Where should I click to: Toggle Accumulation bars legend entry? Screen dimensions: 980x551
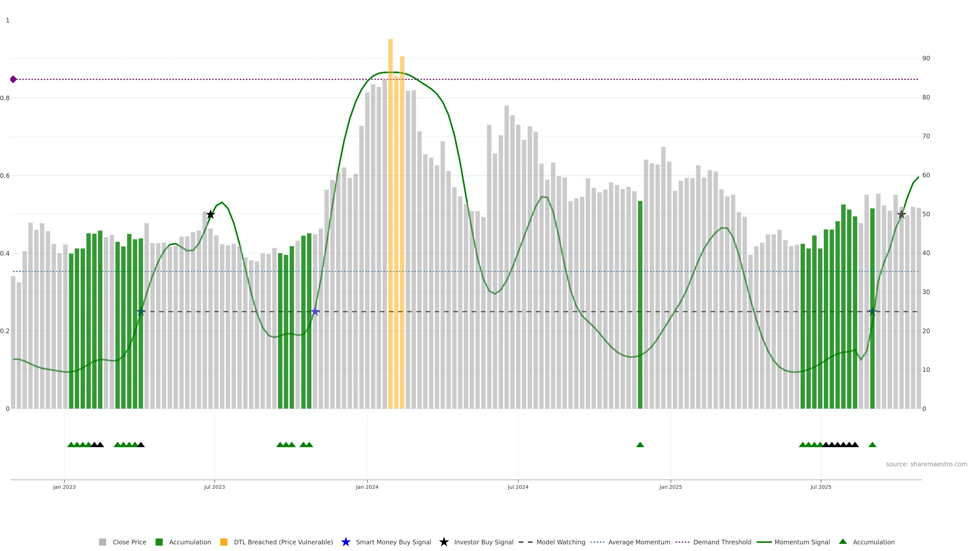[189, 542]
